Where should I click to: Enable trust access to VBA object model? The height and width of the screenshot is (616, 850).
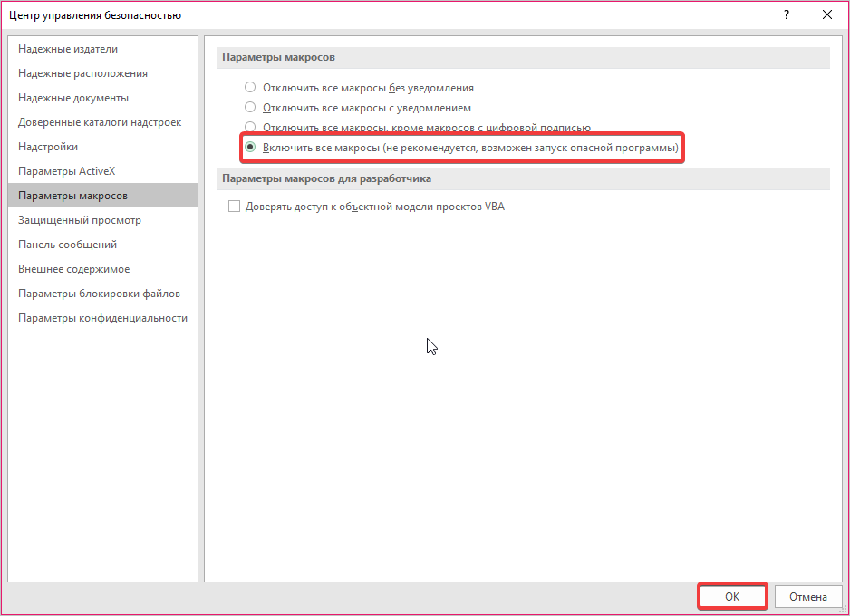click(235, 207)
